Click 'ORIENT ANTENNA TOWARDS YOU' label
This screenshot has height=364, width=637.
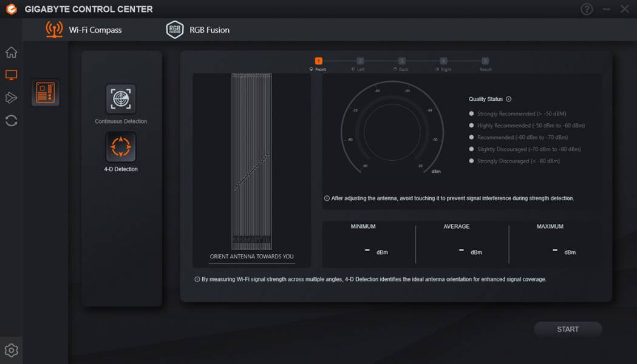[251, 257]
